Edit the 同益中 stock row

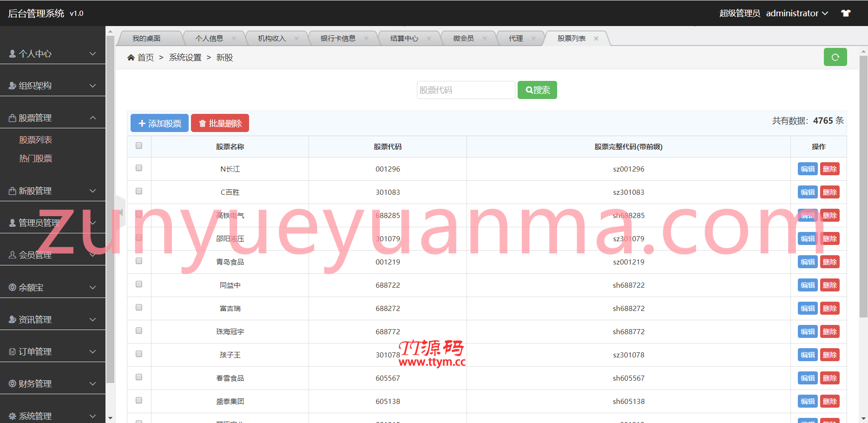point(808,285)
